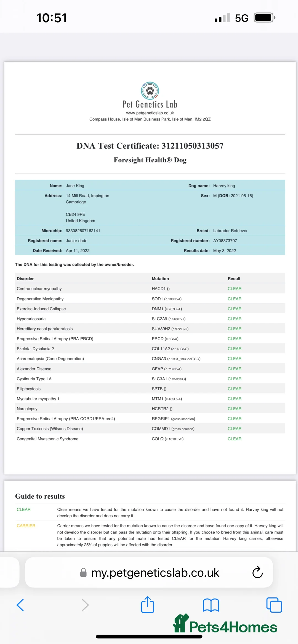Tap the home indicator bar
Image resolution: width=298 pixels, height=644 pixels.
point(149,637)
